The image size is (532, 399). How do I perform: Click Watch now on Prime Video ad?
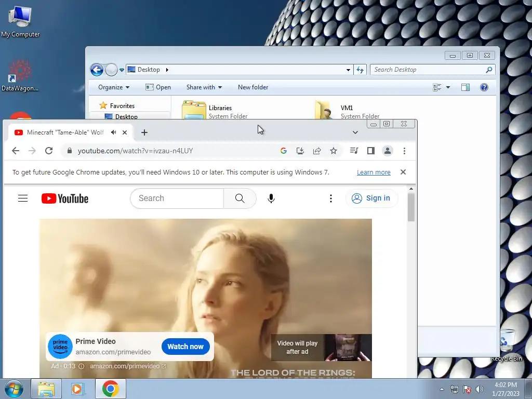(x=185, y=347)
